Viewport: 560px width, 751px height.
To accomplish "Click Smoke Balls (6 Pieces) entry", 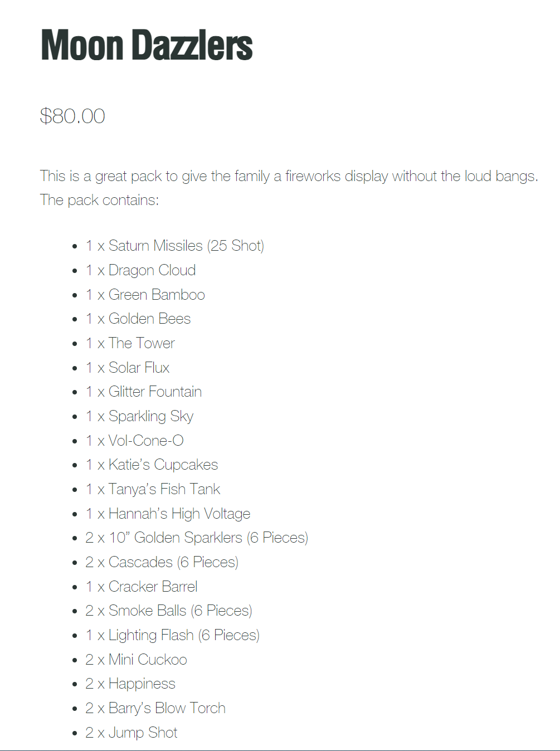I will coord(169,611).
